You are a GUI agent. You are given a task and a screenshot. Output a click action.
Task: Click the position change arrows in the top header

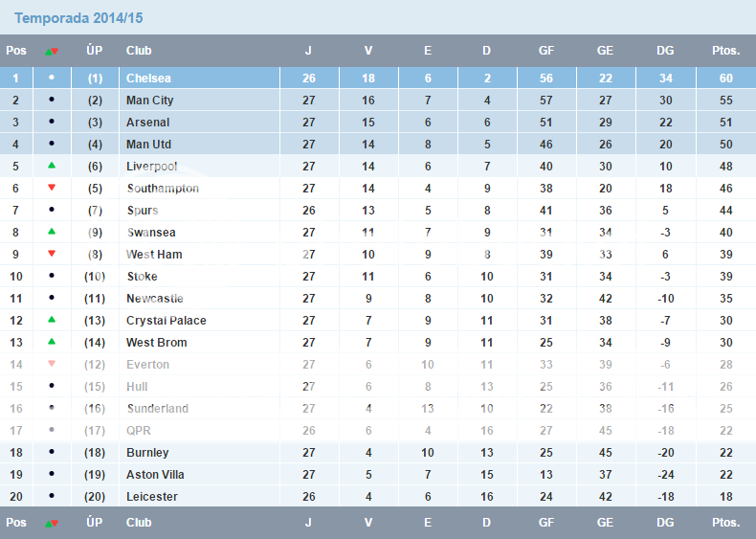coord(52,51)
